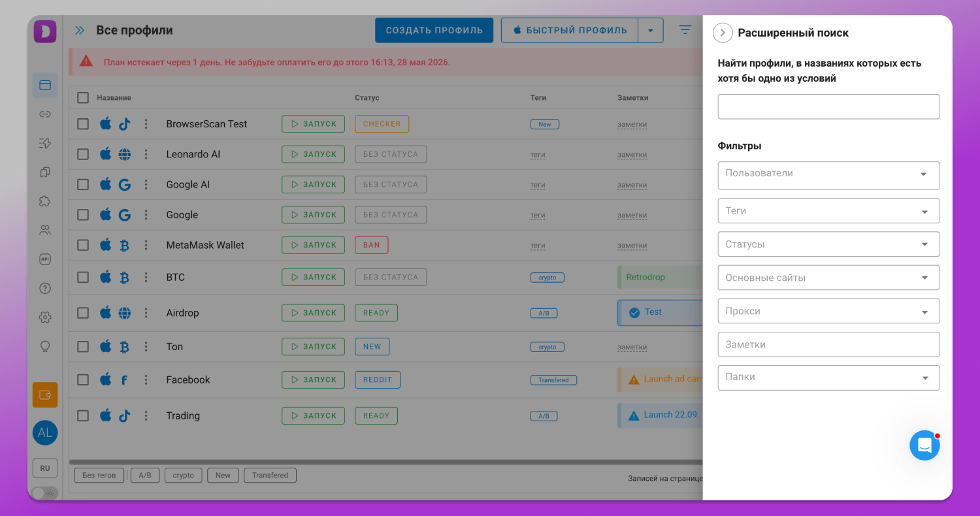The height and width of the screenshot is (516, 980).
Task: Filter by A/B tag chip at bottom
Action: click(145, 475)
